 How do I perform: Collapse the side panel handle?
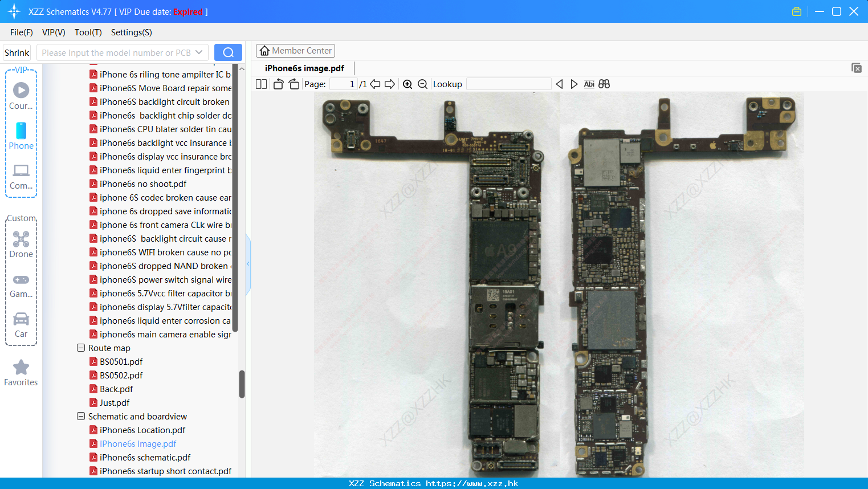point(248,264)
